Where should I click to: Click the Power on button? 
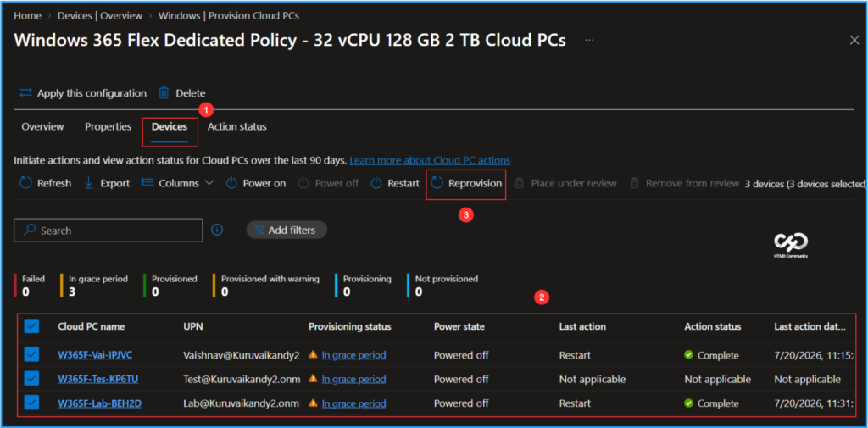point(256,183)
